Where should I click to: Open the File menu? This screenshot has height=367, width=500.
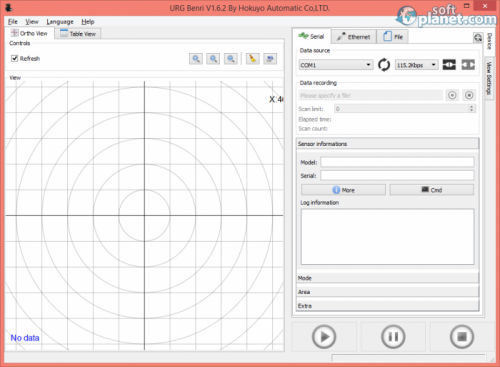coord(13,22)
